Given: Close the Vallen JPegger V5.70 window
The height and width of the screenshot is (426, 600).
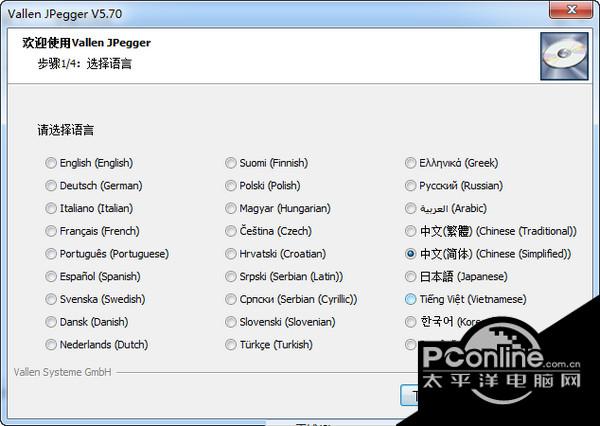Looking at the screenshot, I should 572,10.
